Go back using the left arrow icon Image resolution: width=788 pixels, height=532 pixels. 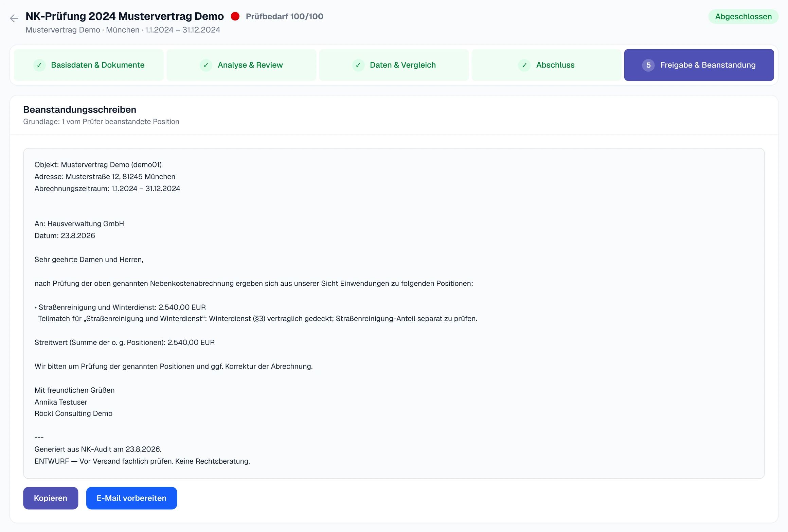(x=14, y=18)
